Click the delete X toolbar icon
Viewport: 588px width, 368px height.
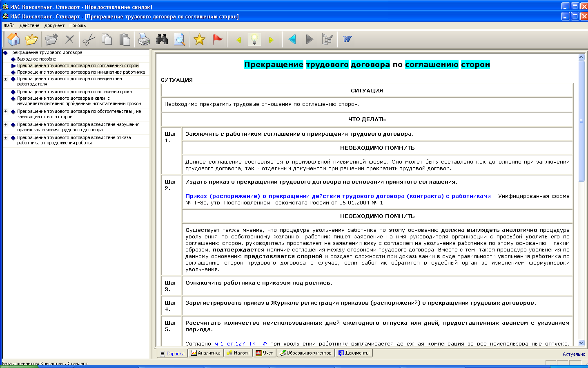point(70,39)
